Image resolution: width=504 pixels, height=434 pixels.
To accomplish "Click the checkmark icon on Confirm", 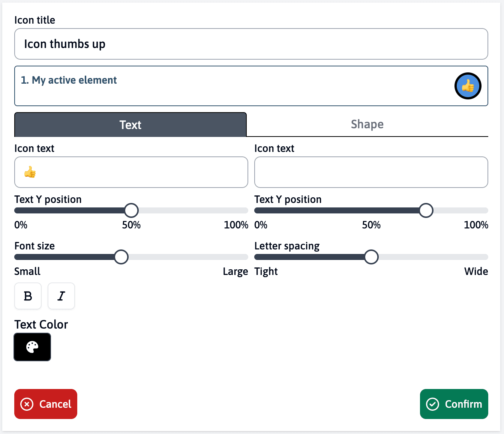I will (433, 404).
